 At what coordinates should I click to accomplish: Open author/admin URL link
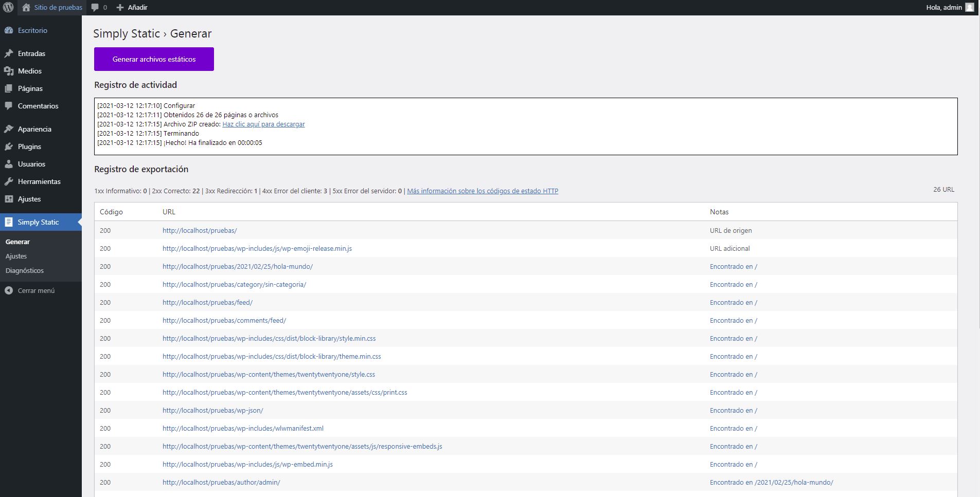(x=221, y=482)
